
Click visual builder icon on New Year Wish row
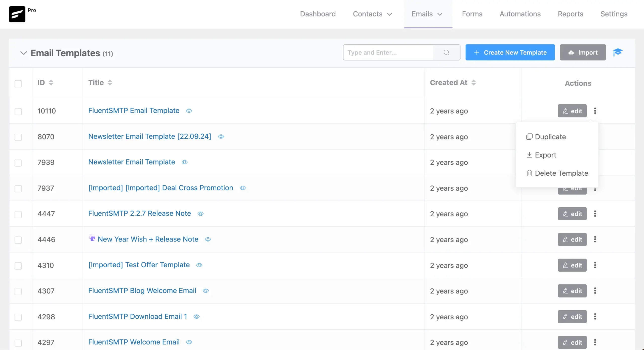coord(92,238)
